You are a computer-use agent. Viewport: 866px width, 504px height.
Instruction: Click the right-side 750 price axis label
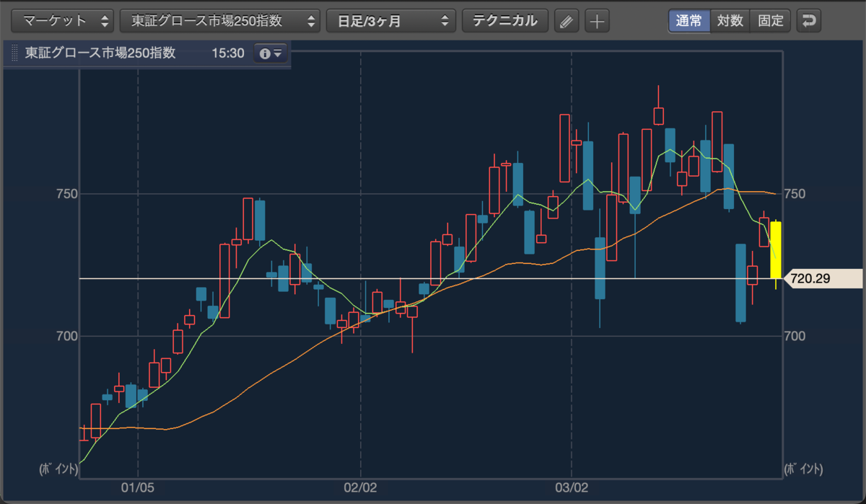[x=797, y=194]
